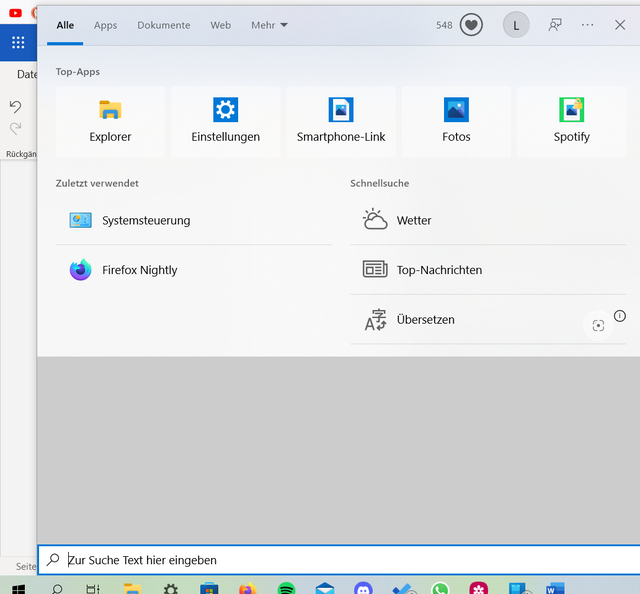Open WhatsApp from the taskbar

[440, 588]
